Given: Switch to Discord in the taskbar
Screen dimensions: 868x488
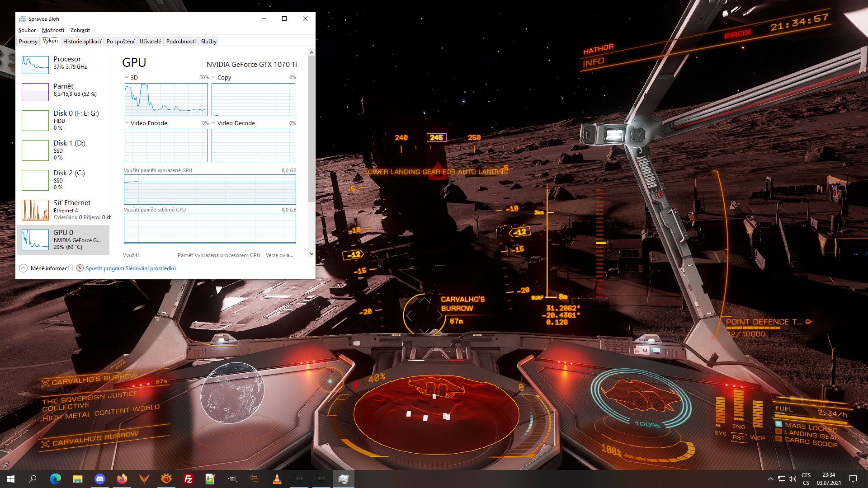Looking at the screenshot, I should [99, 479].
